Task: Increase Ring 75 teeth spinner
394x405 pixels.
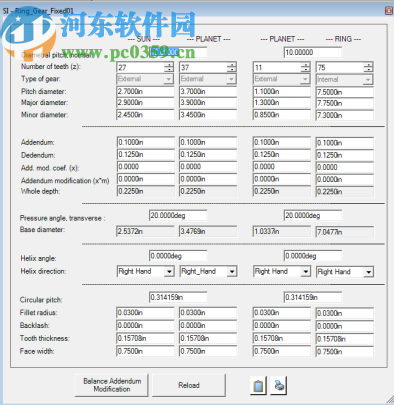Action: coord(368,65)
